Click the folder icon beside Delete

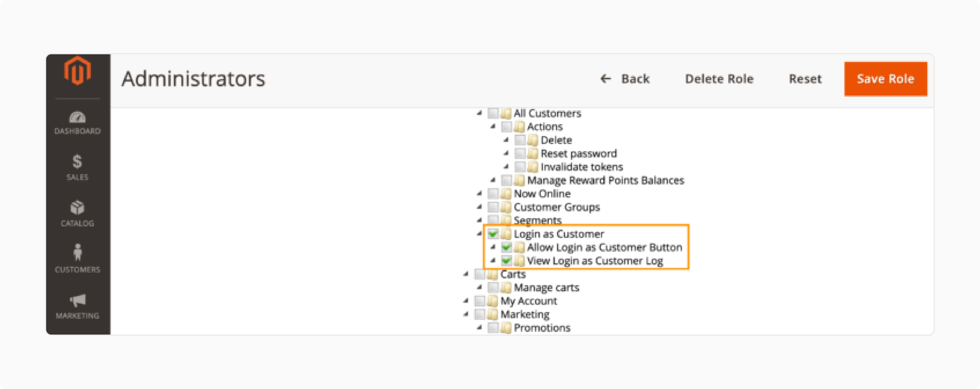coord(533,140)
